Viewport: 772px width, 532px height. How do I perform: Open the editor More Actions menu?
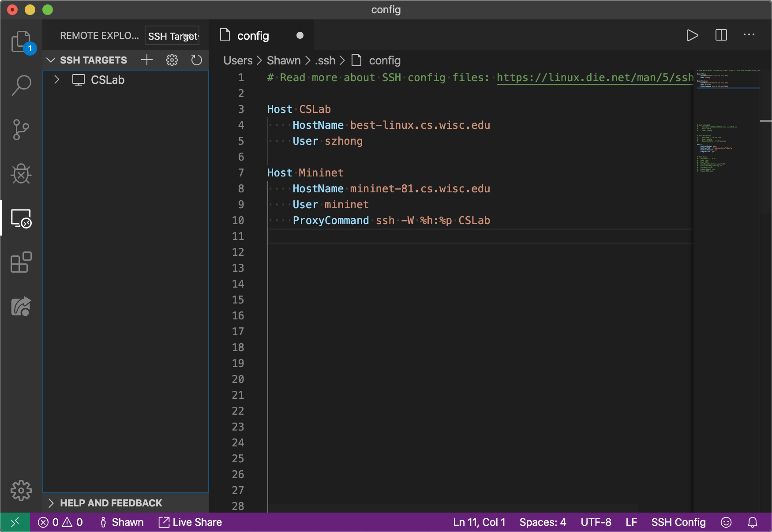pos(749,35)
